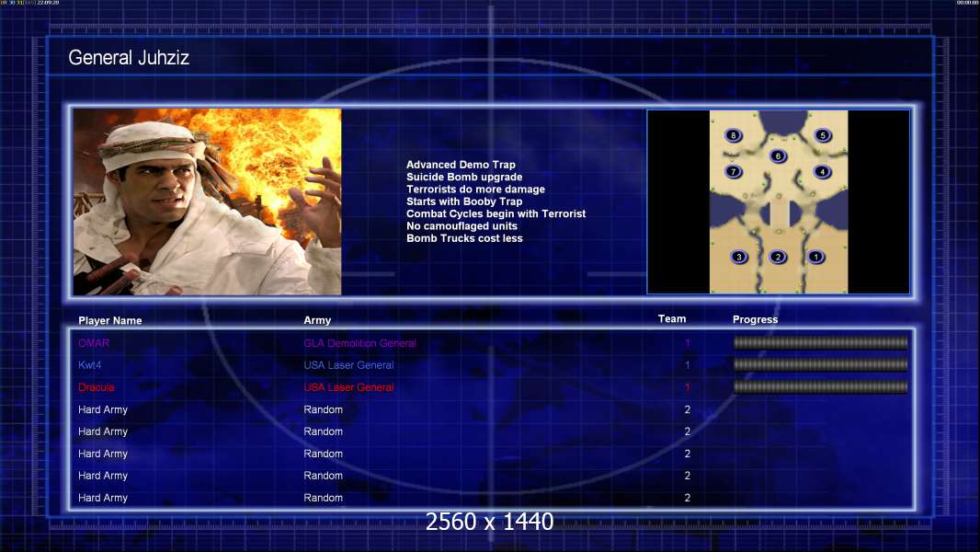Click 'Suicide Bomb upgrade' ability line

click(464, 177)
